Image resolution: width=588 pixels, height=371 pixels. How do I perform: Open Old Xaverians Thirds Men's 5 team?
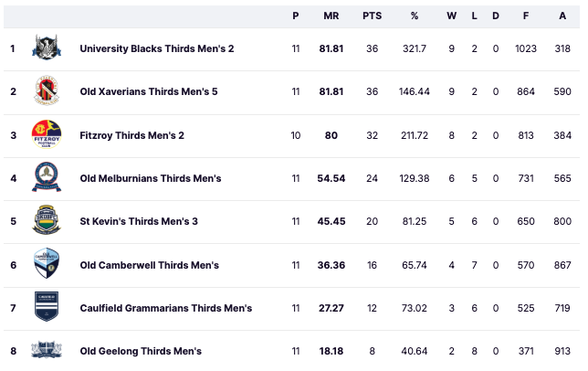pyautogui.click(x=149, y=91)
